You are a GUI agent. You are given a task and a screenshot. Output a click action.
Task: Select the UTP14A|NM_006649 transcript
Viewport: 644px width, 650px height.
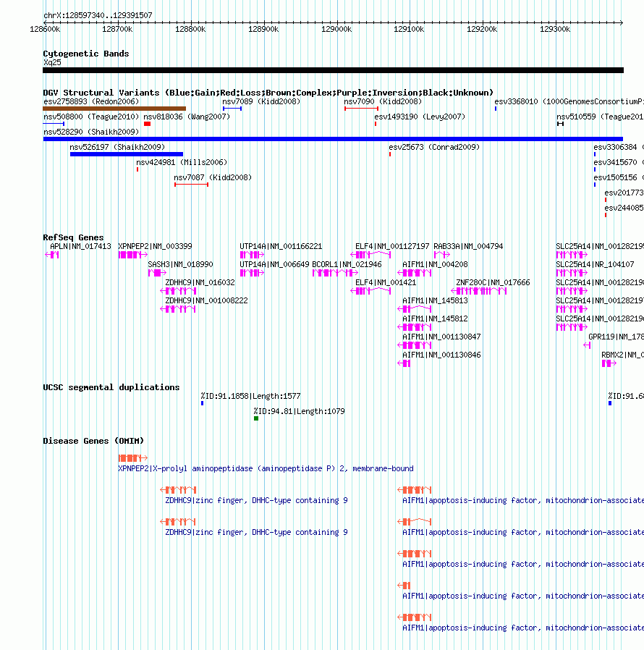[252, 273]
